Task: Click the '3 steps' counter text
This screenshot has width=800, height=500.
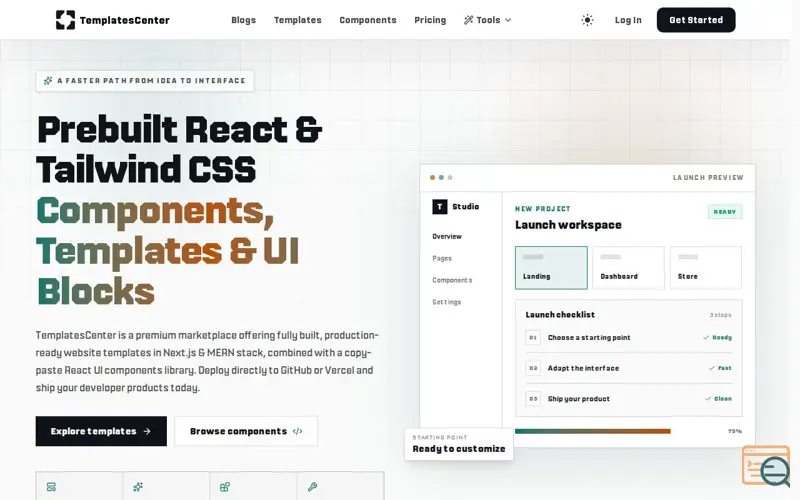Action: coord(720,315)
